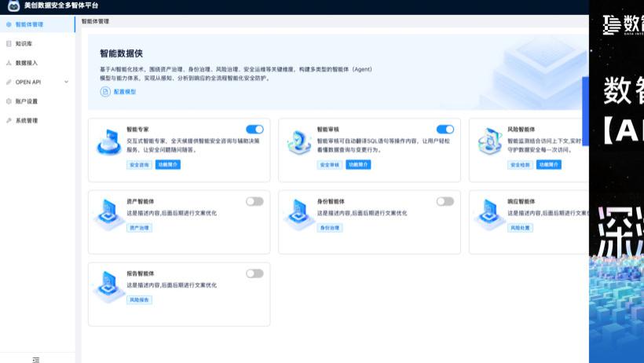
Task: Click the 数据接入 sidebar icon
Action: (x=9, y=63)
